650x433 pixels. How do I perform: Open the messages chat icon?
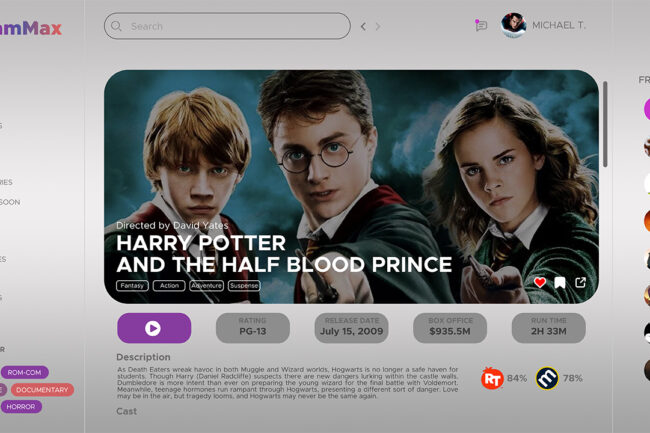pos(480,25)
